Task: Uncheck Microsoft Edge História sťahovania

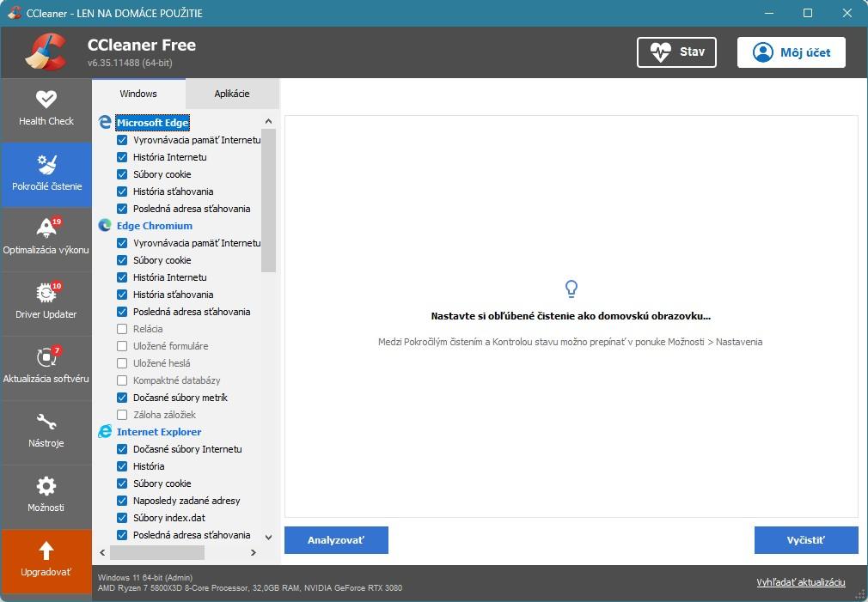Action: click(122, 192)
